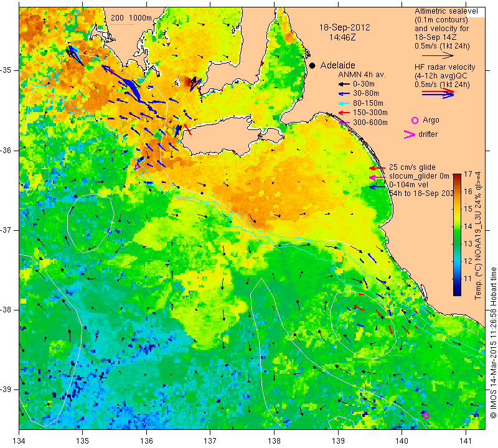Click the '150-300m' depth label
498x448 pixels.
[x=370, y=113]
